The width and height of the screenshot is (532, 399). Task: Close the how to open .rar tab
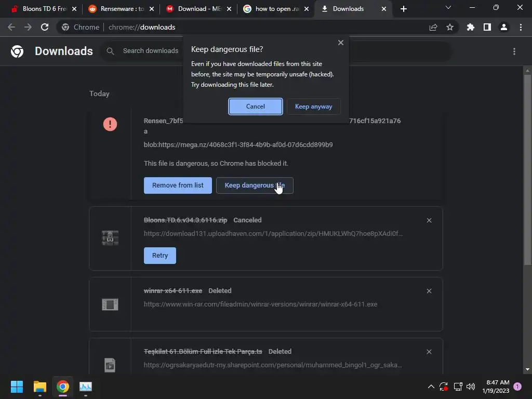307,9
